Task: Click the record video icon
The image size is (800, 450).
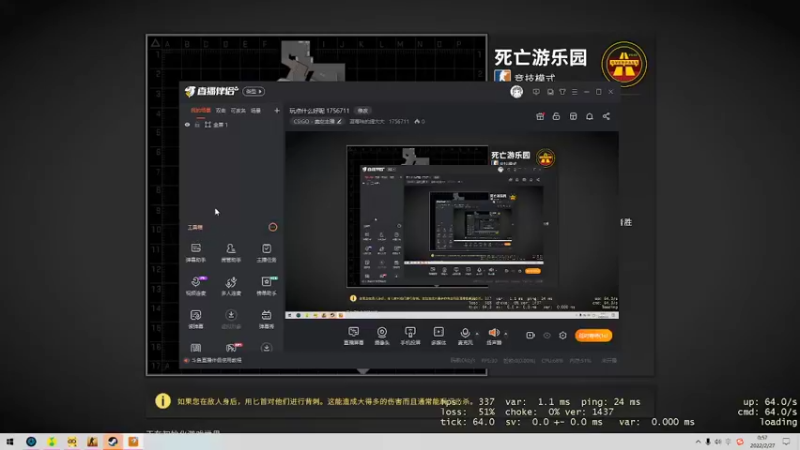Action: click(530, 335)
